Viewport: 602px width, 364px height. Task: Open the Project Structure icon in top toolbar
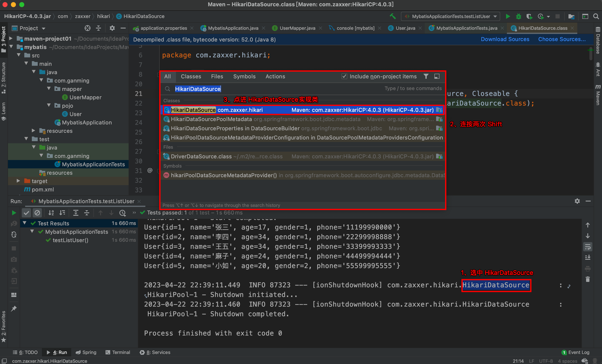click(x=571, y=16)
